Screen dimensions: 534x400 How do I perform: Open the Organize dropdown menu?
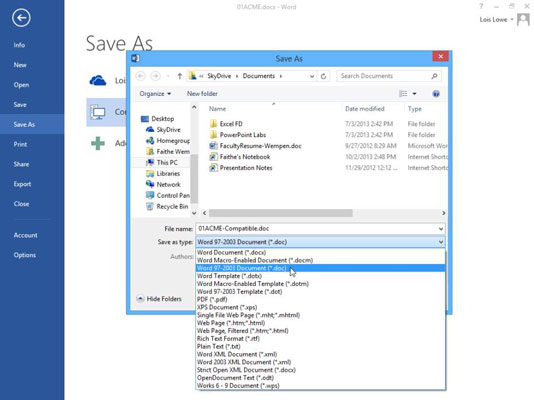(x=155, y=94)
